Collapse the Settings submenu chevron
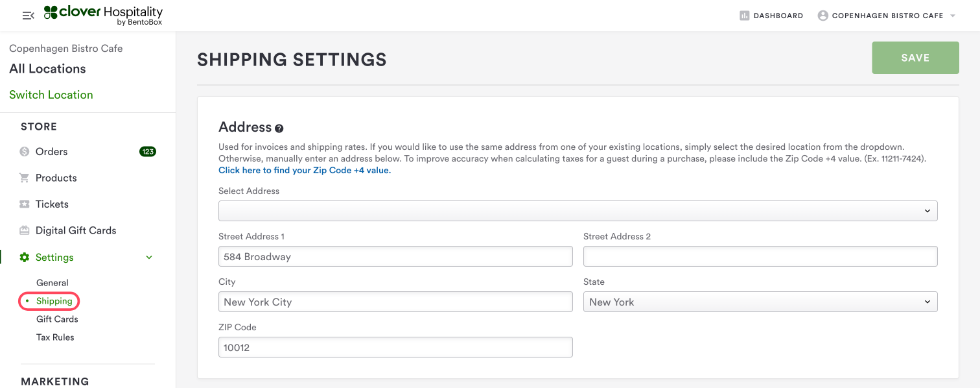Screen dimensions: 980x388 [149, 258]
